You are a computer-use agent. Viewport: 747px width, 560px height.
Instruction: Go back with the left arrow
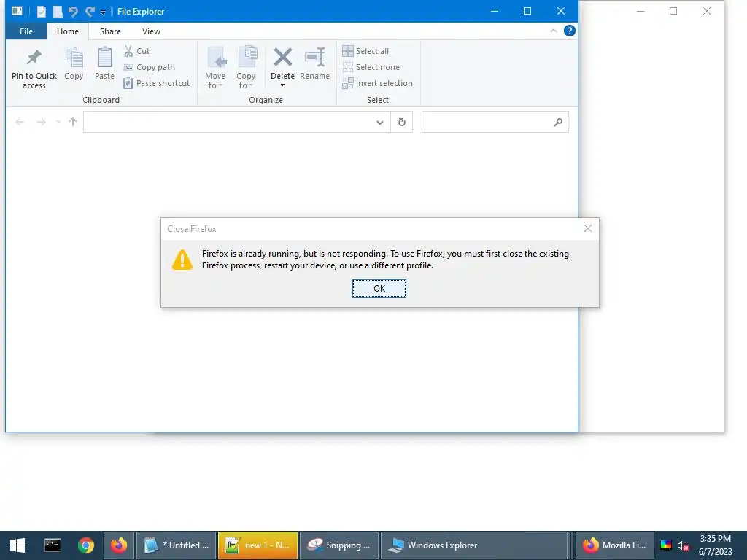(x=20, y=122)
